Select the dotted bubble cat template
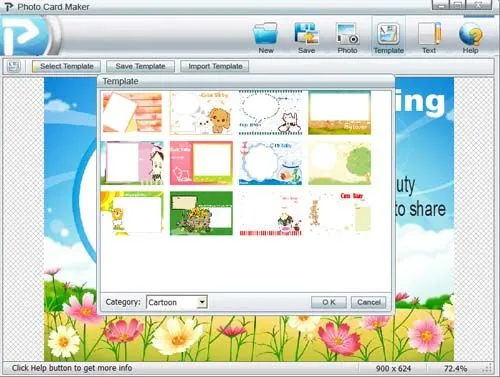500x377 pixels. [x=270, y=113]
